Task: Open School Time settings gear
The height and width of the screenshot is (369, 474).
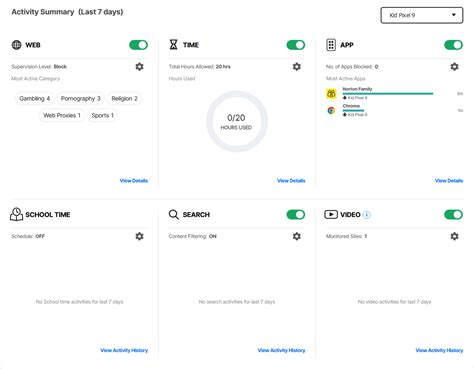Action: pos(139,236)
